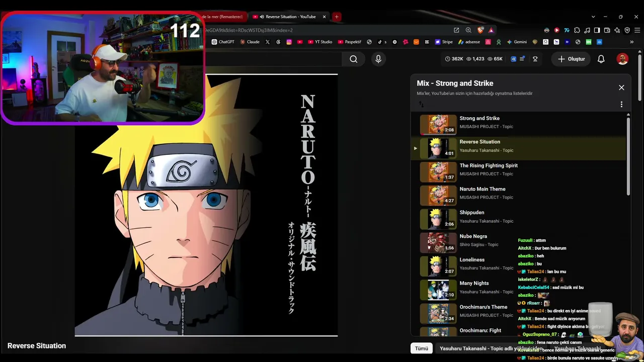Click the browser address bar URL

[249, 30]
